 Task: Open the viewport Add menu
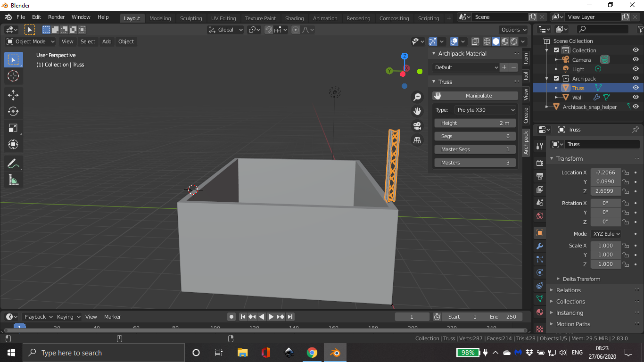coord(107,41)
